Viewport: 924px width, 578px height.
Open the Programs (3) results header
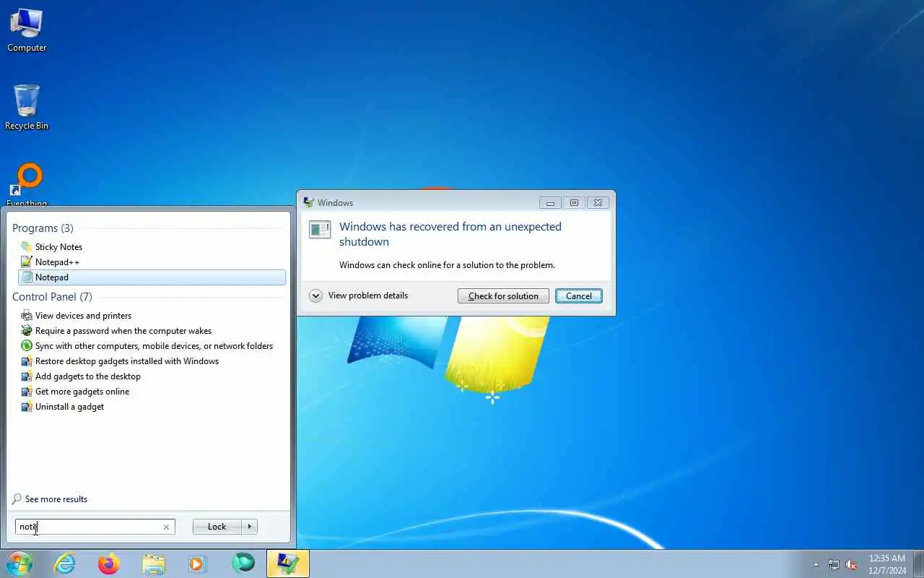(43, 228)
